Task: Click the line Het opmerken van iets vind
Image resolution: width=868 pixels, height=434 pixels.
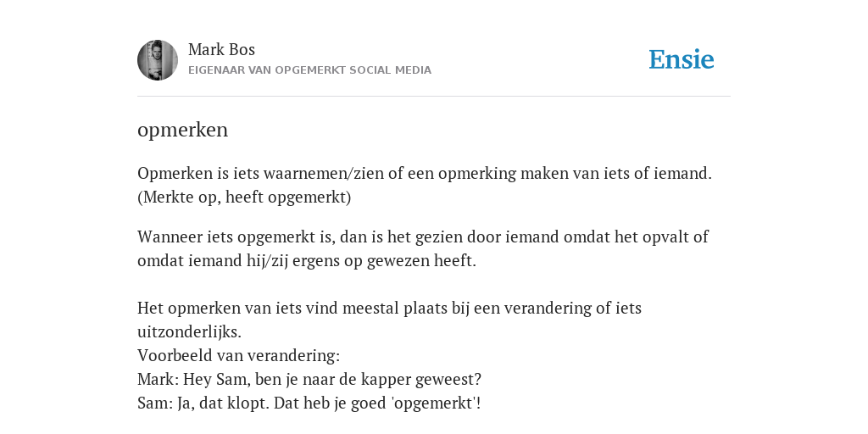Action: click(389, 308)
